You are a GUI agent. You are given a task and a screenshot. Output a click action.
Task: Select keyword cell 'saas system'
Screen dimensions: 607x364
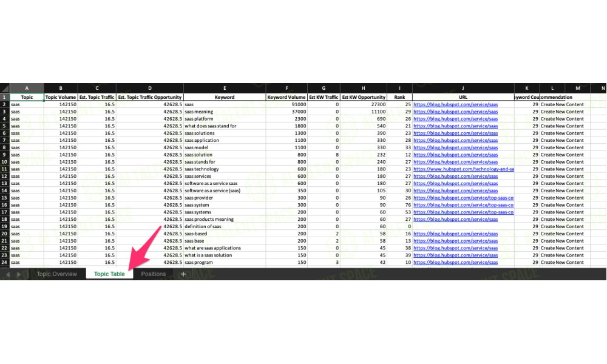[x=225, y=205]
